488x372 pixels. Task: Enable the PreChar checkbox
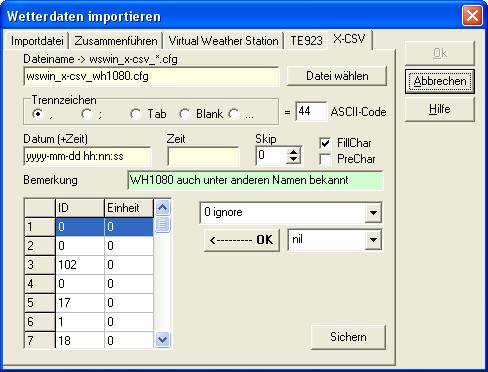[325, 159]
